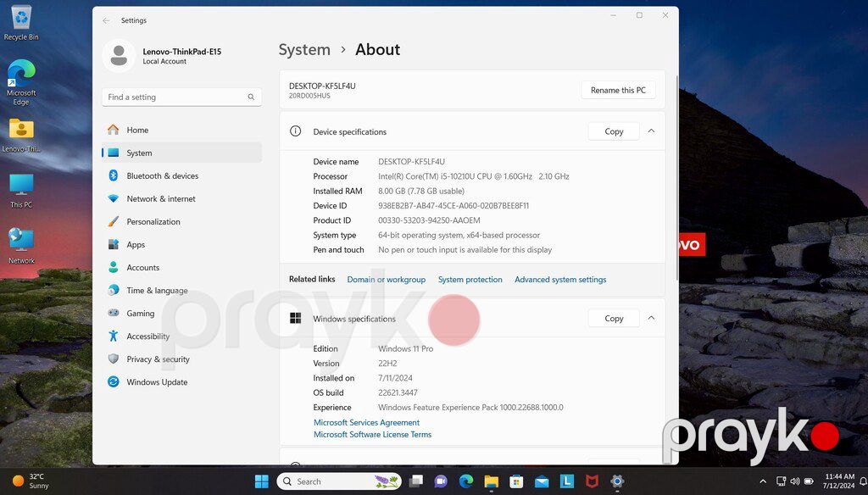Click the OS build value 22621.3447
This screenshot has width=868, height=495.
point(398,392)
